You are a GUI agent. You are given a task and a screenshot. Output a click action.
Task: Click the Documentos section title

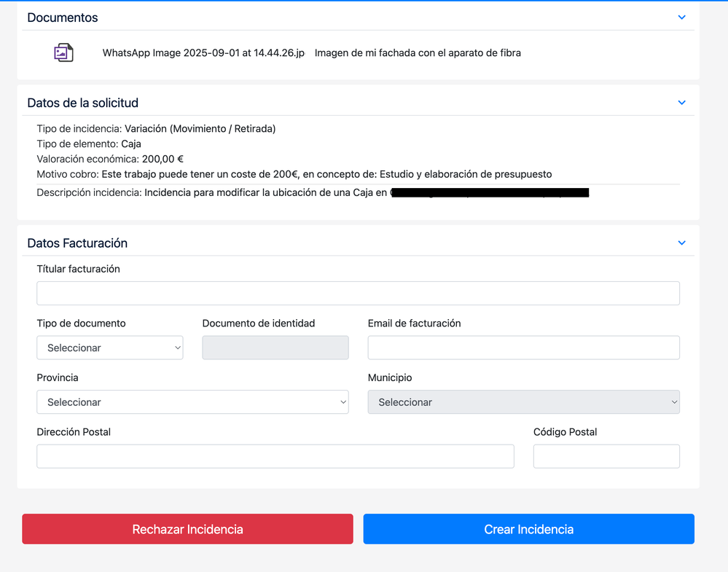pyautogui.click(x=63, y=17)
